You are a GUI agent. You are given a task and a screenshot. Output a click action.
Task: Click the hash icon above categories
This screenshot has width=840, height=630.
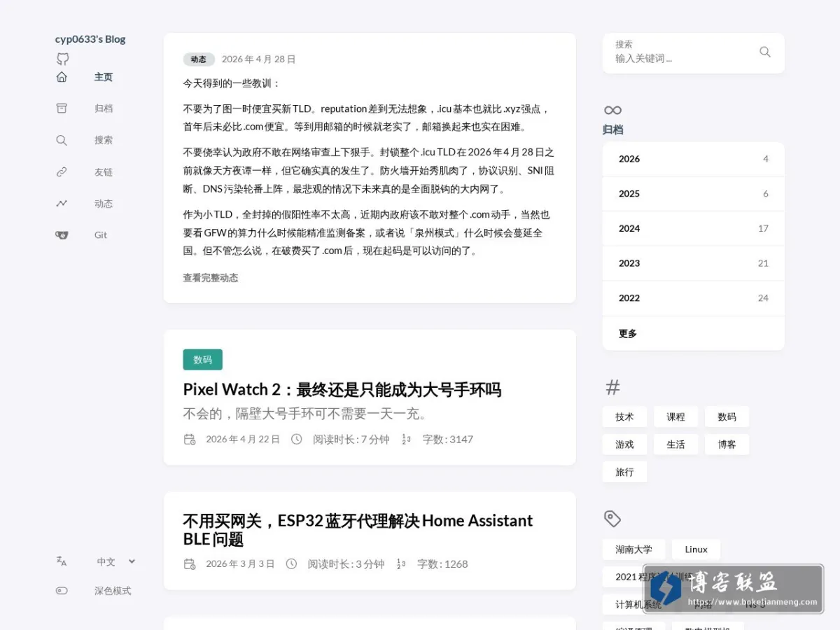[x=612, y=387]
